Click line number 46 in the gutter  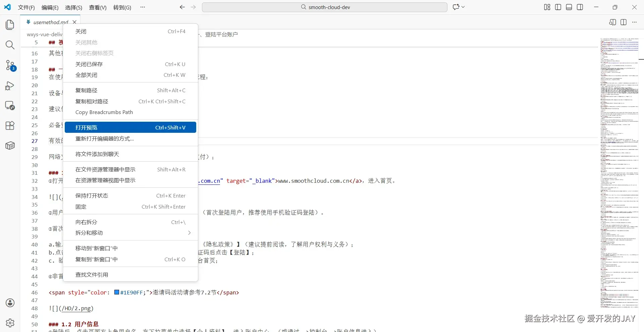(x=35, y=292)
